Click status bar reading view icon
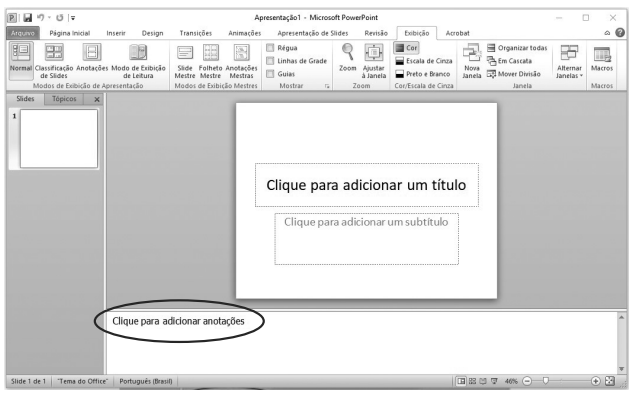 pyautogui.click(x=483, y=381)
